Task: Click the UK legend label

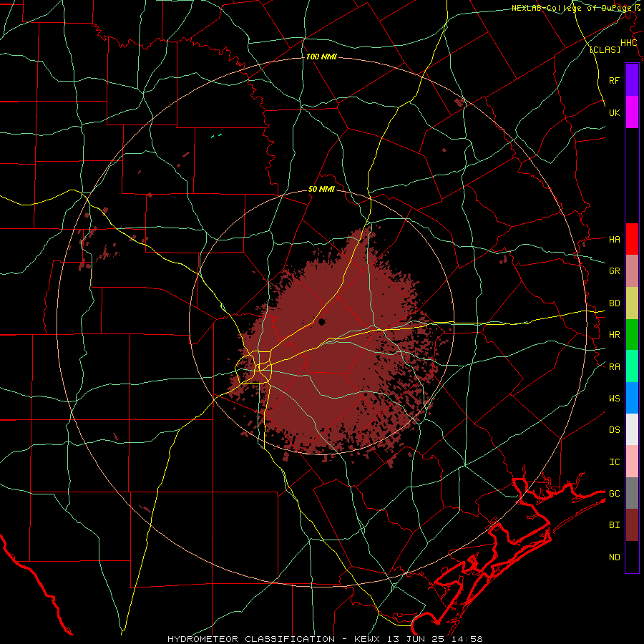Action: pyautogui.click(x=615, y=112)
